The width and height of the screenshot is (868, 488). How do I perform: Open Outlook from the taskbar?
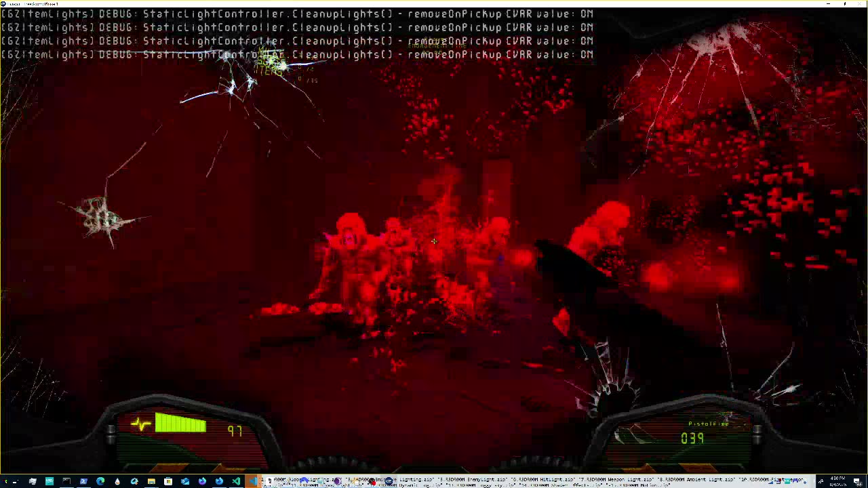click(185, 482)
